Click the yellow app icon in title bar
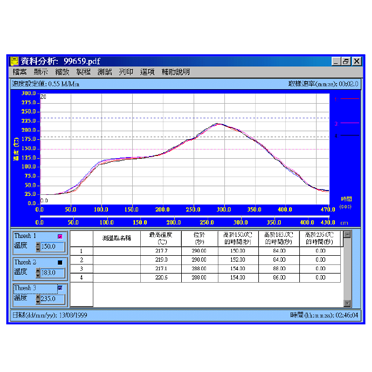The width and height of the screenshot is (372, 372). click(15, 61)
